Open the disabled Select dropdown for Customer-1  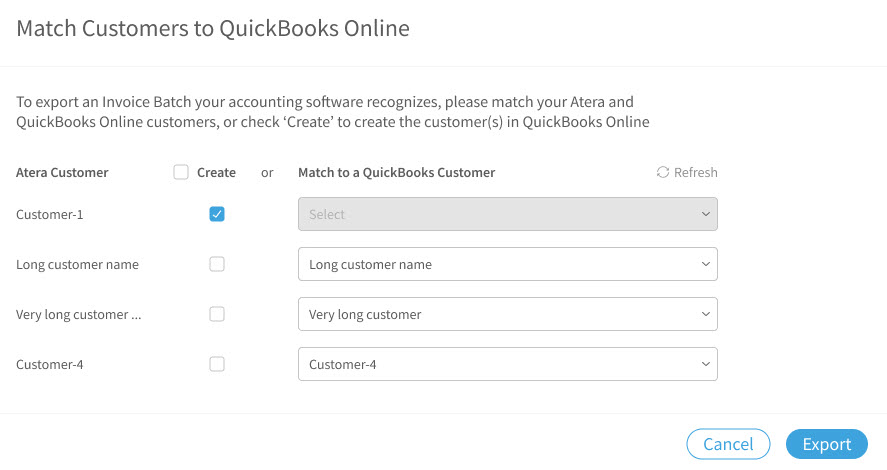(507, 214)
